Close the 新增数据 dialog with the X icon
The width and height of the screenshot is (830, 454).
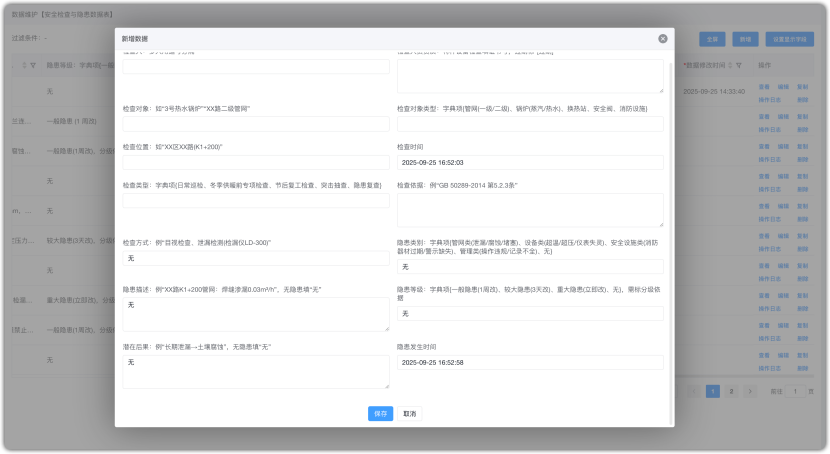(662, 39)
